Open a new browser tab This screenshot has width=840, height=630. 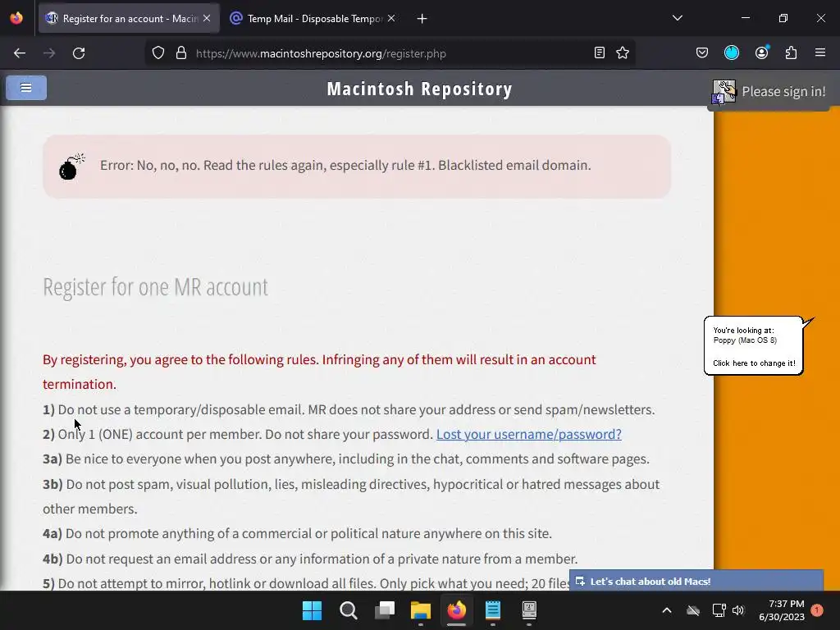[x=422, y=19]
